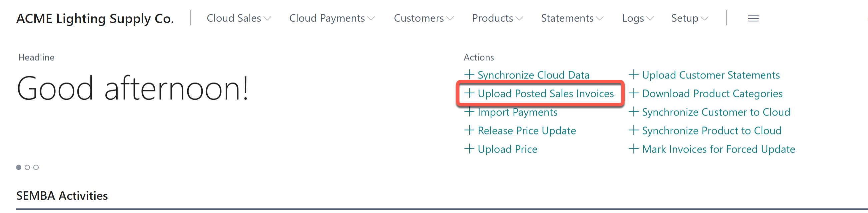Open the Customers menu
This screenshot has height=213, width=868.
[423, 19]
